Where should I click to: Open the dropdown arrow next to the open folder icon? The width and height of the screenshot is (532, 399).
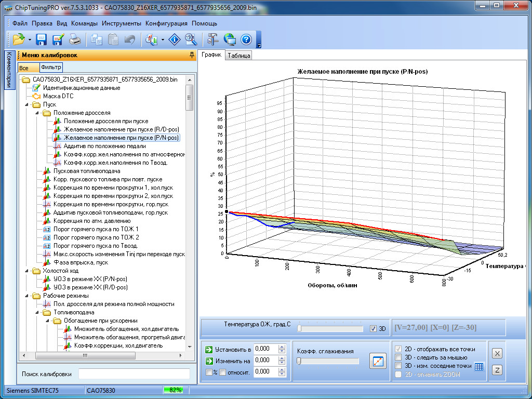(30, 39)
